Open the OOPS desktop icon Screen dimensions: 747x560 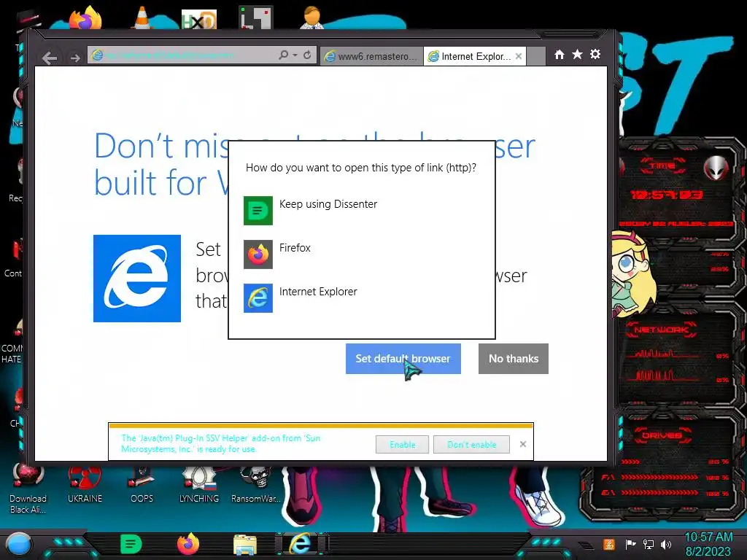[x=142, y=485]
